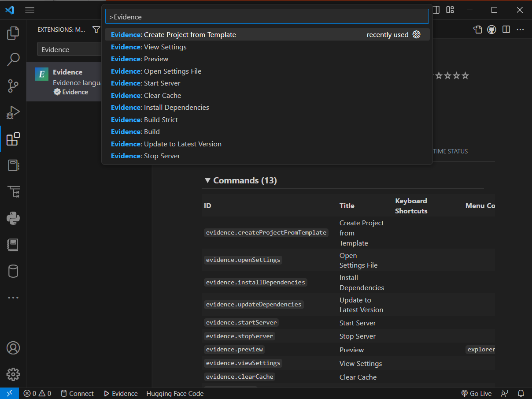This screenshot has height=399, width=532.
Task: Open the notifications bell icon
Action: tap(521, 393)
